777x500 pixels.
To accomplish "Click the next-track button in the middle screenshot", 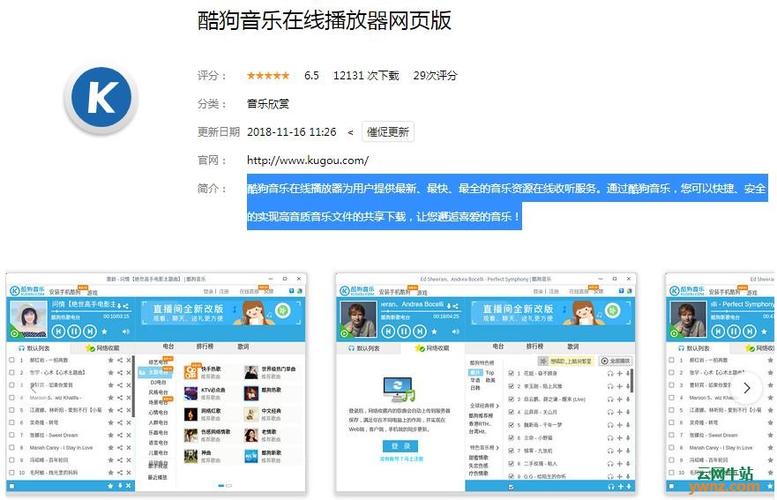I will click(x=420, y=331).
